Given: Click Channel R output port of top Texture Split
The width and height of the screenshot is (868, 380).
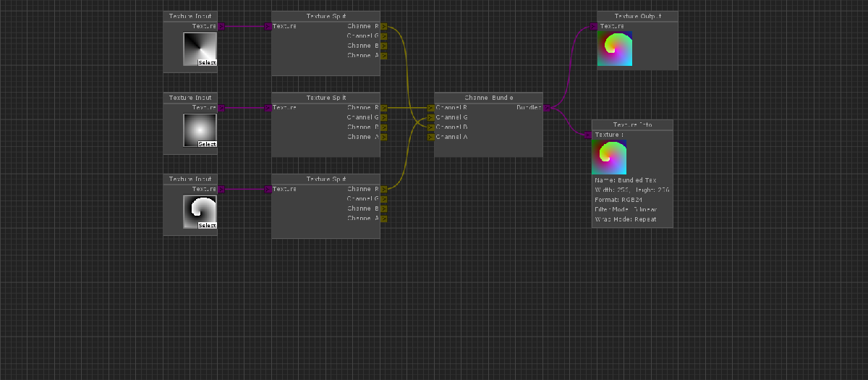Looking at the screenshot, I should [383, 26].
